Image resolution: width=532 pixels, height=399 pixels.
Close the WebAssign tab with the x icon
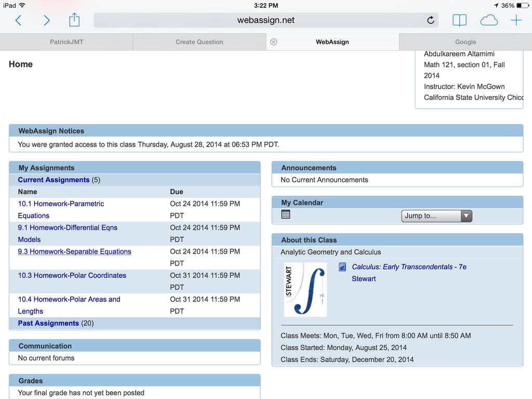[x=273, y=42]
